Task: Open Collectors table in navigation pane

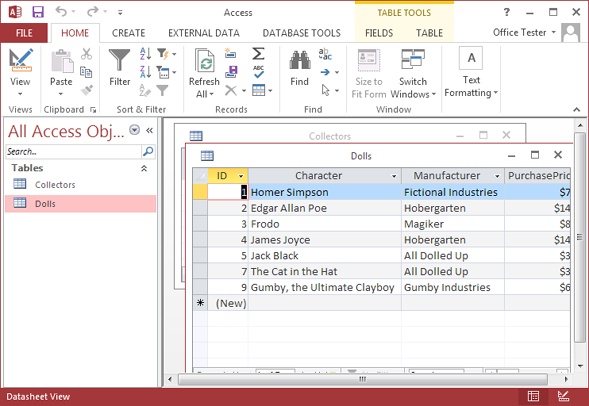Action: [80, 184]
